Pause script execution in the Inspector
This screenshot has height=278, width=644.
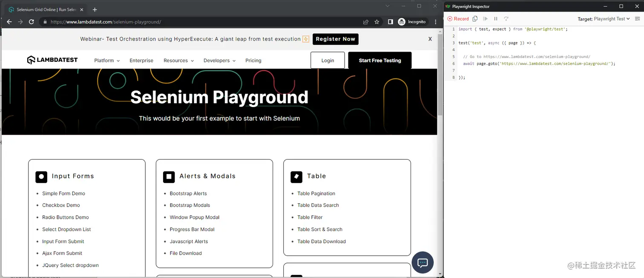(495, 18)
